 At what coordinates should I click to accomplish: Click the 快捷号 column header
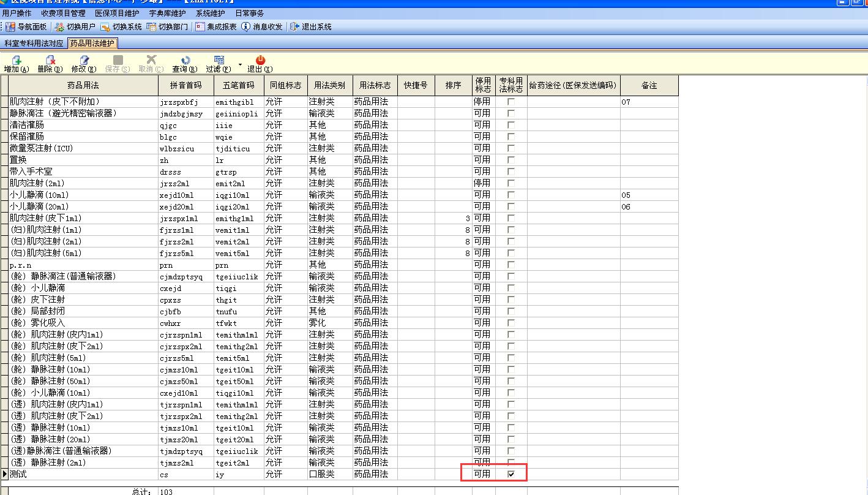pos(416,86)
